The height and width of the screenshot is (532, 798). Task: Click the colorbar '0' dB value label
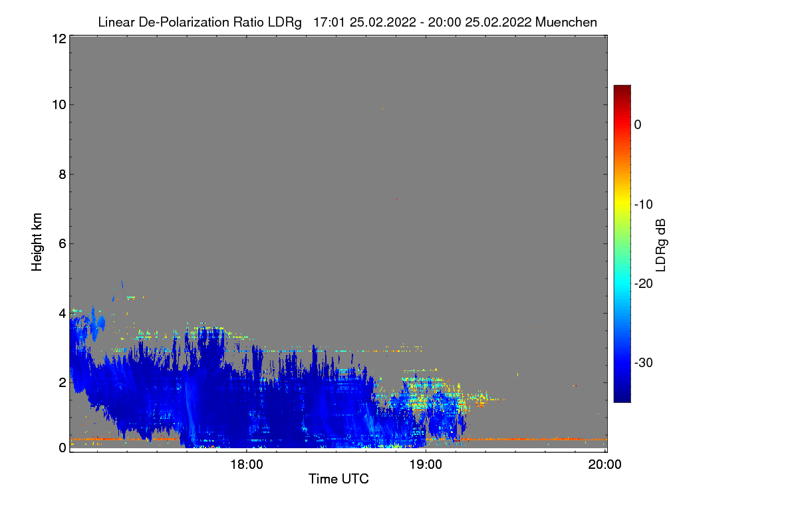tap(638, 124)
